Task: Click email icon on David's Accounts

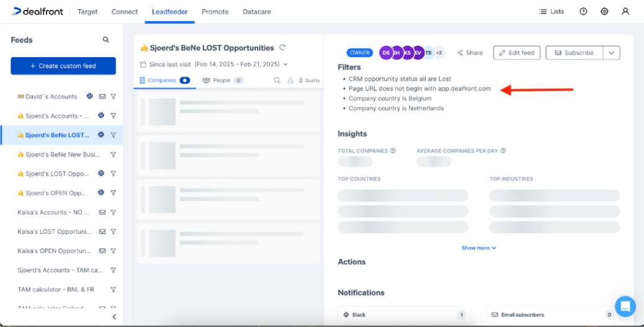Action: [102, 97]
